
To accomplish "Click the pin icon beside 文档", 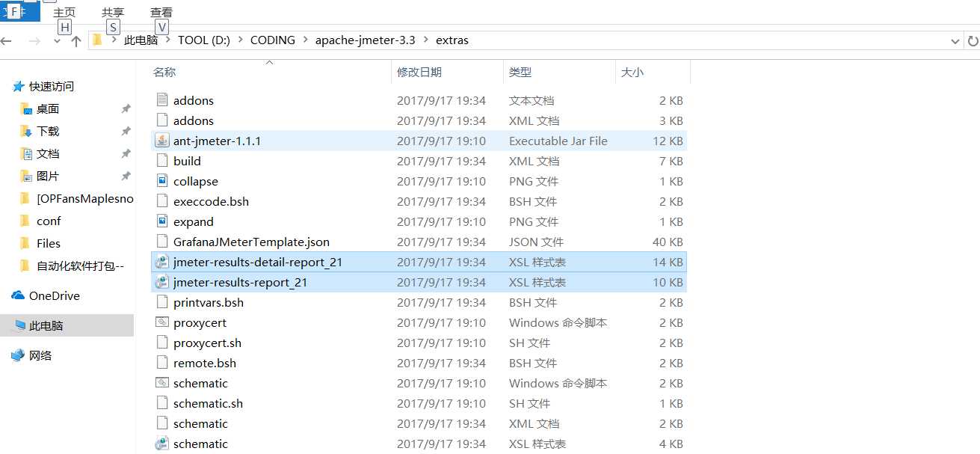I will point(126,153).
